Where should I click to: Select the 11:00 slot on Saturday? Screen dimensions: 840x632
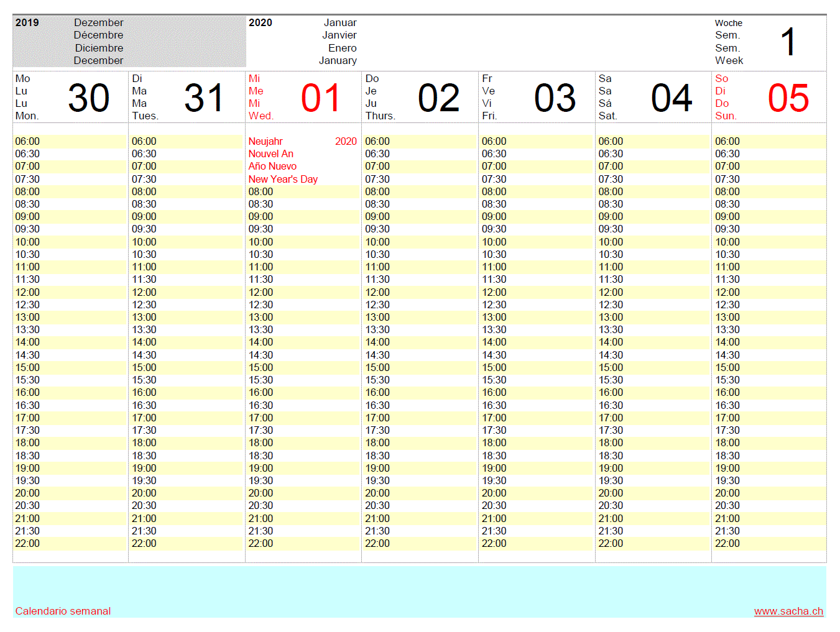pyautogui.click(x=653, y=267)
